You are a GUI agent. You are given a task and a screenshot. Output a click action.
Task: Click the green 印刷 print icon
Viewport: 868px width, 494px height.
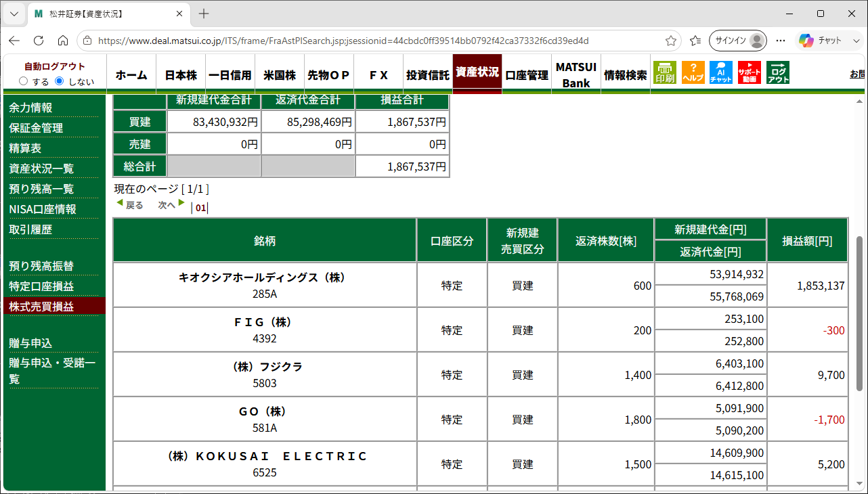pyautogui.click(x=665, y=72)
